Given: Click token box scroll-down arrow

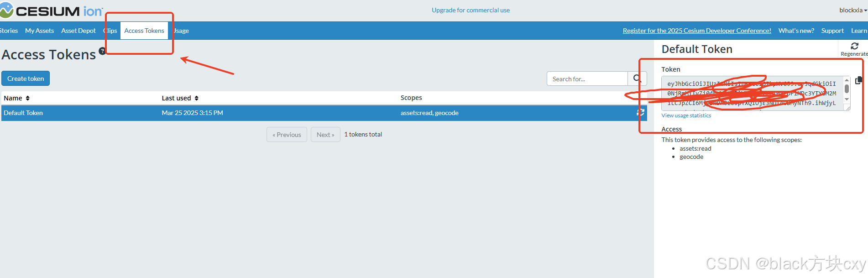Looking at the screenshot, I should (847, 100).
